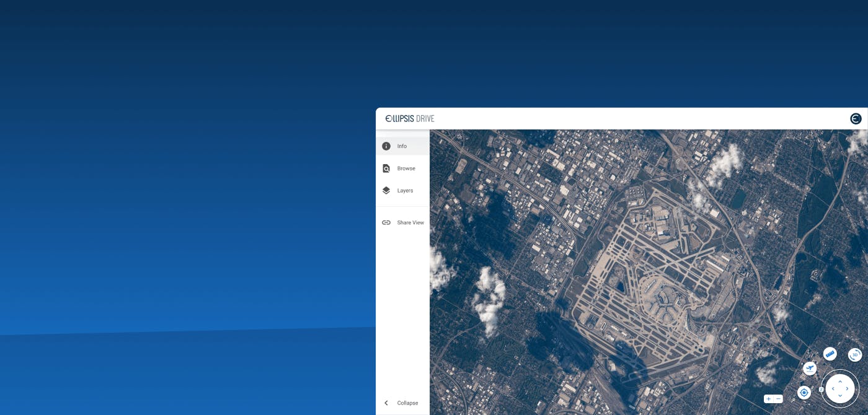Viewport: 868px width, 415px height.
Task: Click the Ellipsis Drive logo in the header
Action: (x=409, y=118)
